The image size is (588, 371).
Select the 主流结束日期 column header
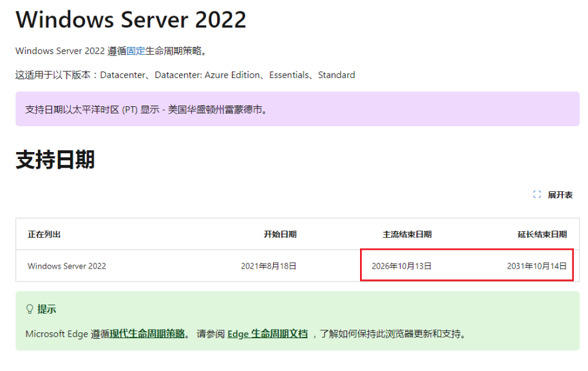pyautogui.click(x=407, y=234)
